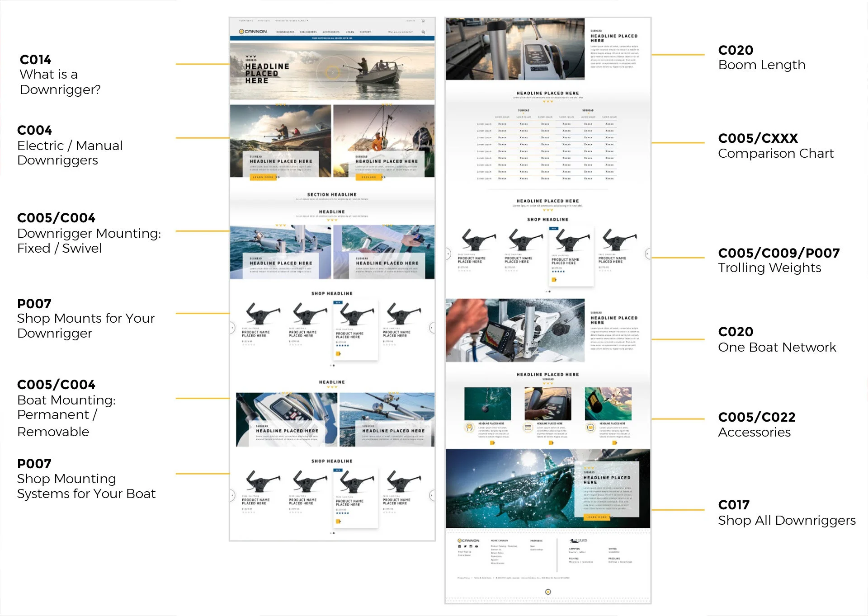Viewport: 868px width, 616px height.
Task: Open Cannon's Facebook page icon in footer
Action: pyautogui.click(x=459, y=546)
